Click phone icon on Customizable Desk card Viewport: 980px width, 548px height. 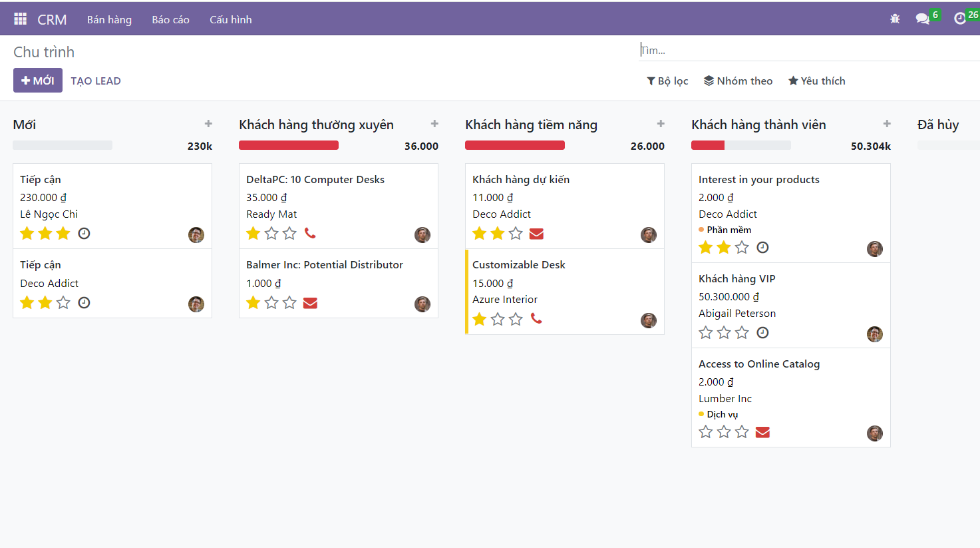click(x=536, y=319)
